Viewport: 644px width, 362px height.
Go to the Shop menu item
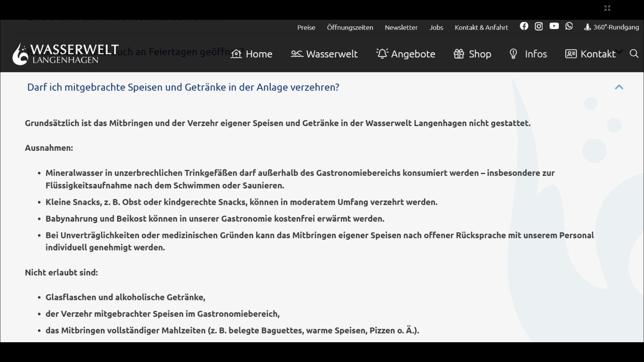coord(472,54)
